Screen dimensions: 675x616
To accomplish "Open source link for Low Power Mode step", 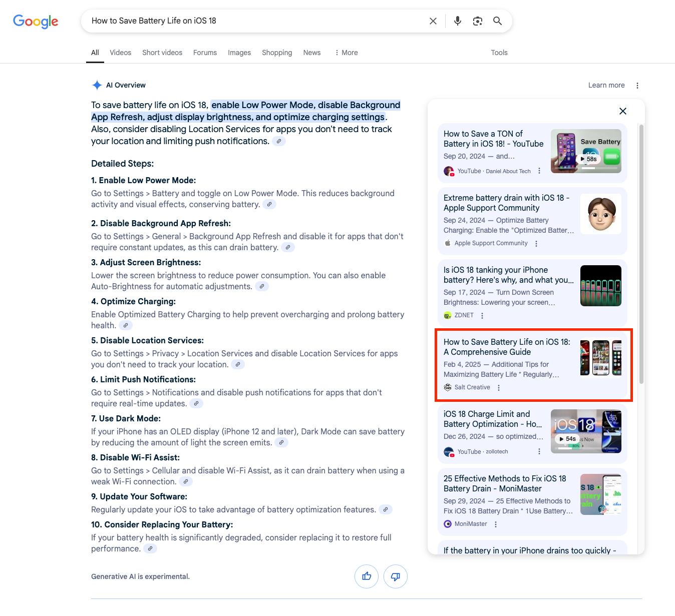I will tap(269, 205).
